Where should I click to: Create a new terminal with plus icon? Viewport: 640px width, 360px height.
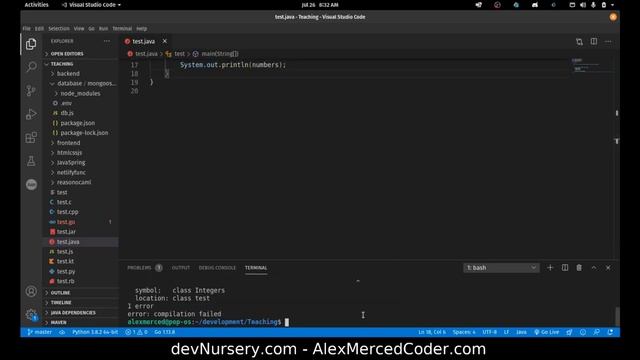[x=550, y=268]
